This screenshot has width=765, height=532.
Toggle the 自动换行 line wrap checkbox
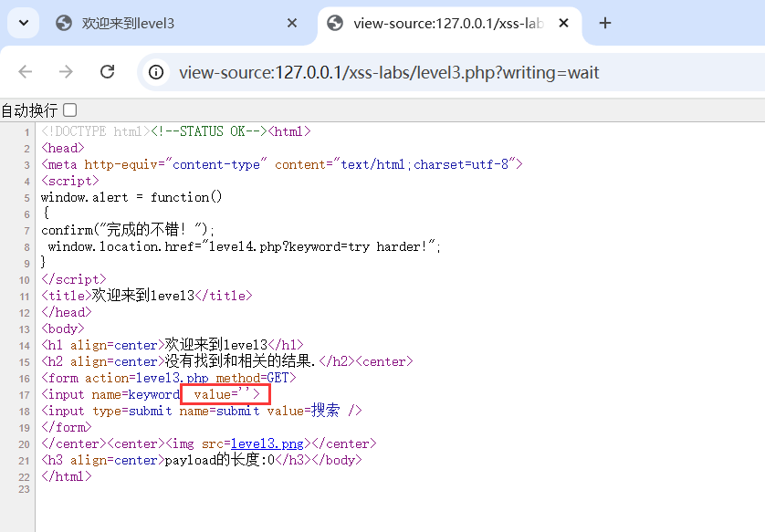point(70,110)
